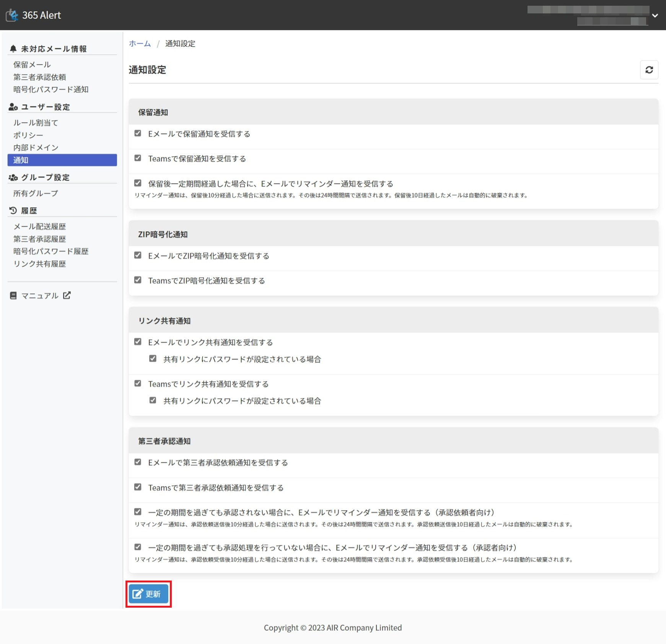The width and height of the screenshot is (666, 644).
Task: Click the book icon beside マニュアル
Action: [13, 296]
